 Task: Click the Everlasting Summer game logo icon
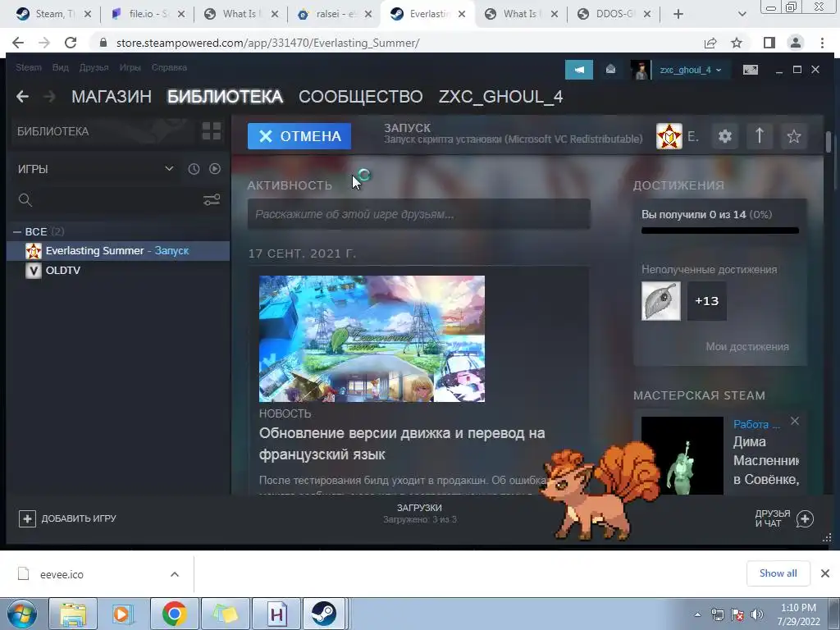pos(669,136)
